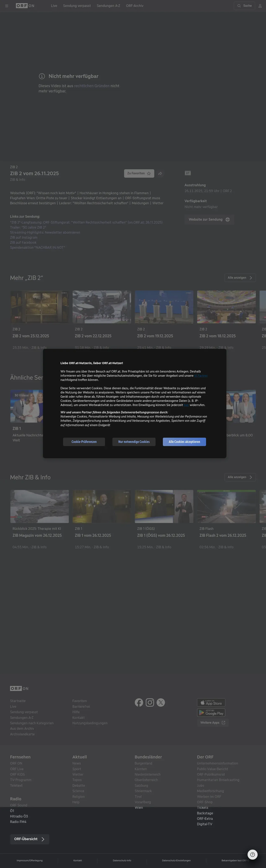The image size is (266, 868).
Task: Open Datenschutz-Info bottom link
Action: (122, 860)
